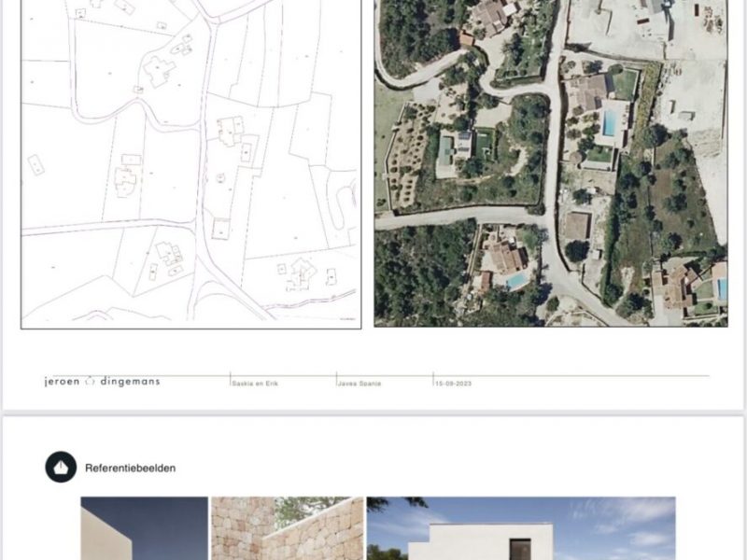This screenshot has width=747, height=560.
Task: Open the stone wall reference image
Action: [x=287, y=528]
